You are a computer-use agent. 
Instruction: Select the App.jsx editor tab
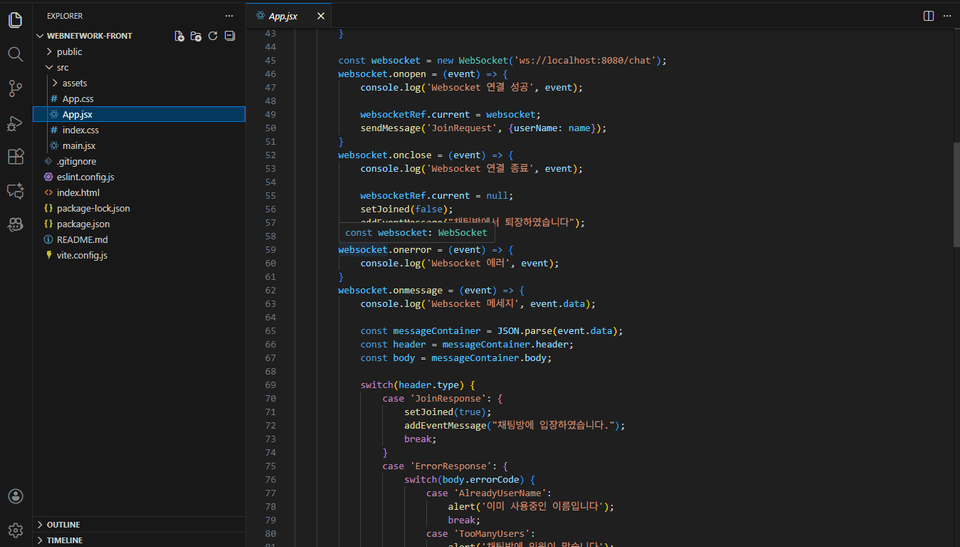point(283,16)
